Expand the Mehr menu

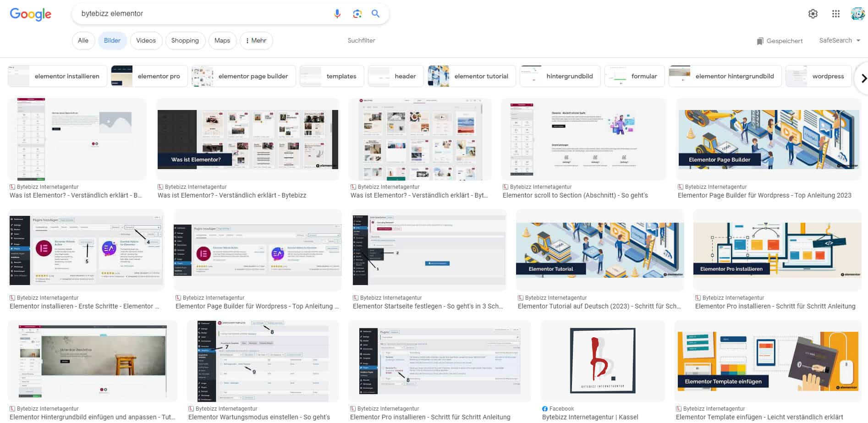pos(256,40)
